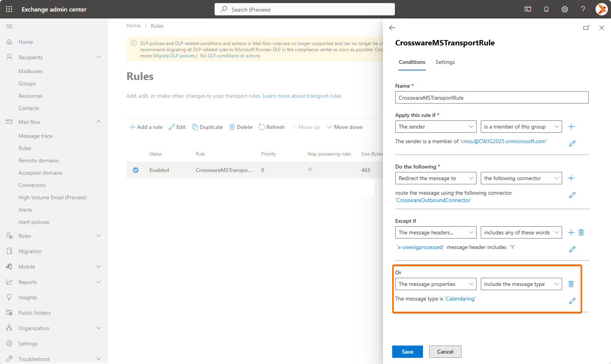Add another condition with plus icon
Viewport: 611px width, 364px height.
pyautogui.click(x=571, y=127)
